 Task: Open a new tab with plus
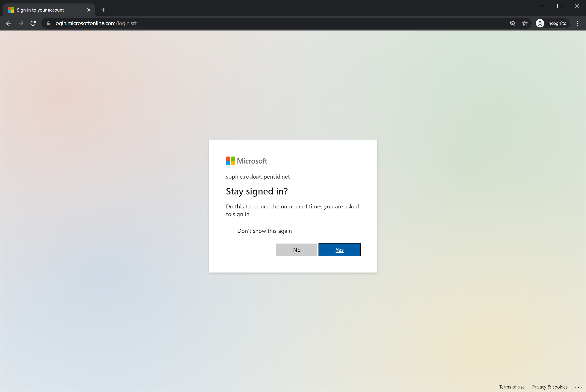(103, 10)
